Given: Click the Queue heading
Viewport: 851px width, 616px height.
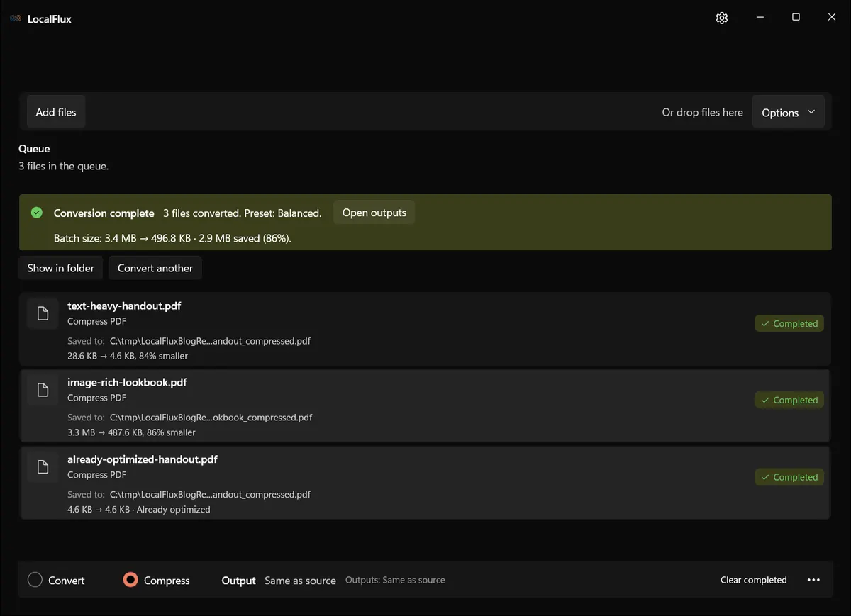Looking at the screenshot, I should (x=34, y=149).
